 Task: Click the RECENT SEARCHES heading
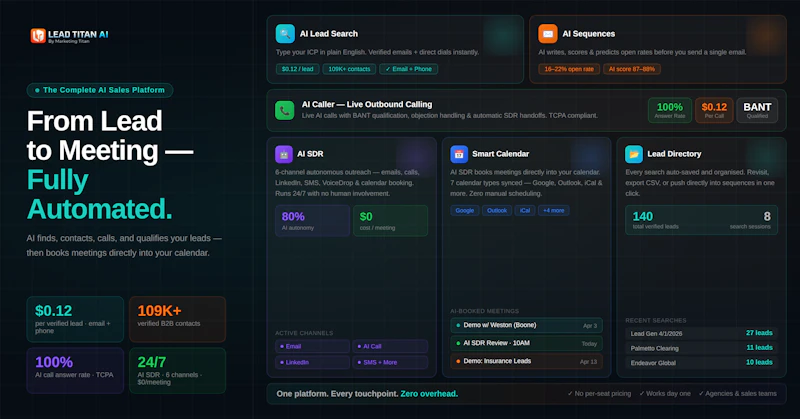coord(656,321)
